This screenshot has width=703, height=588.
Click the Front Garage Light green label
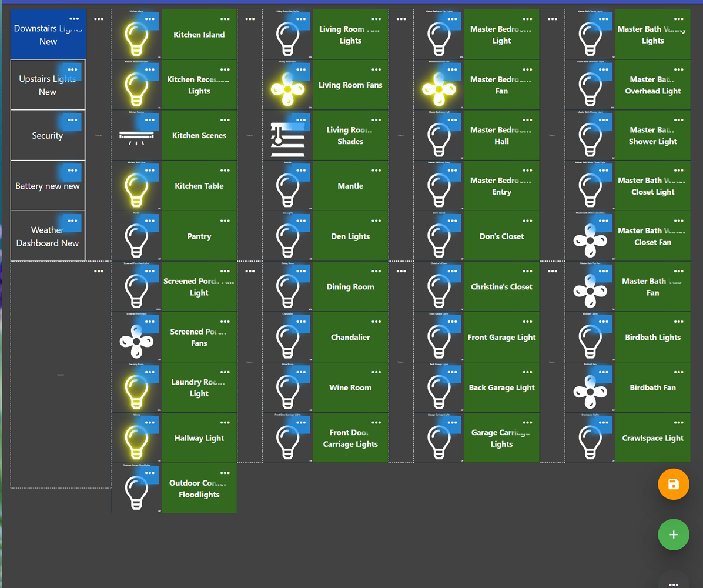tap(501, 338)
